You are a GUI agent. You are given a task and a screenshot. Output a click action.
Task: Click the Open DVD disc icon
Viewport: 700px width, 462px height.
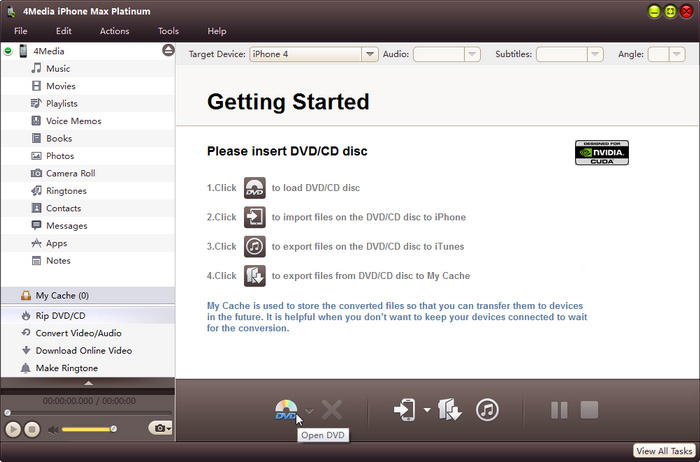pyautogui.click(x=285, y=410)
